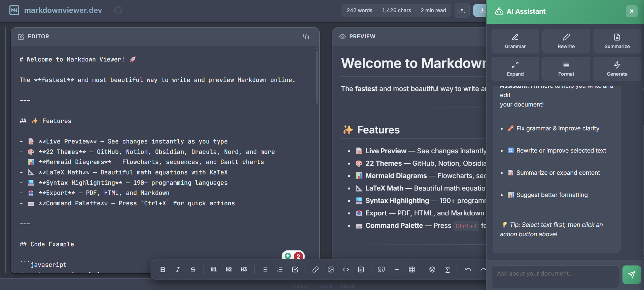Insert H2 heading

(x=228, y=270)
